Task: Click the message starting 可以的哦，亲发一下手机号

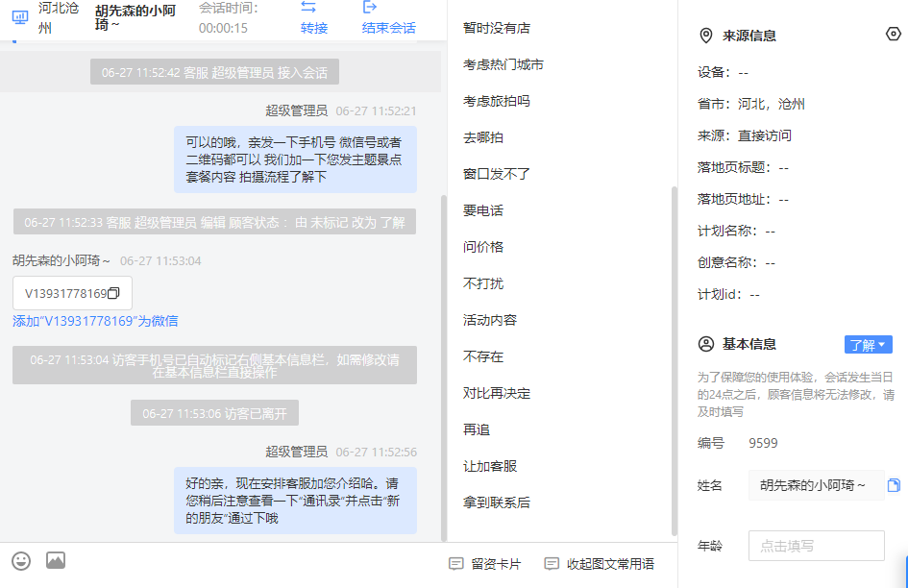Action: (295, 159)
